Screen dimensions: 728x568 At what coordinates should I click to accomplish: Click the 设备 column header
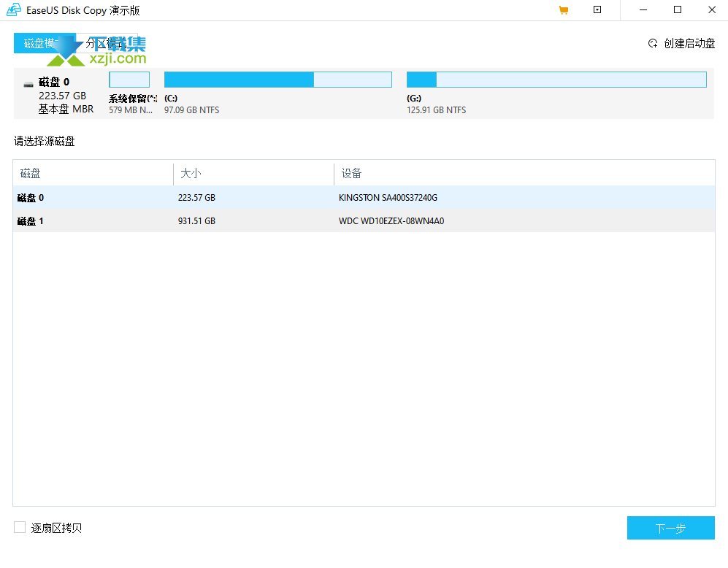coord(525,173)
